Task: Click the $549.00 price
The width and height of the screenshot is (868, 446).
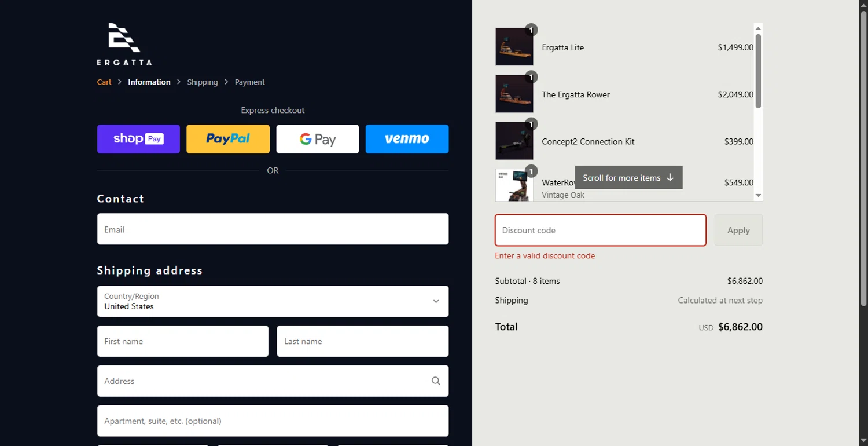Action: 739,182
